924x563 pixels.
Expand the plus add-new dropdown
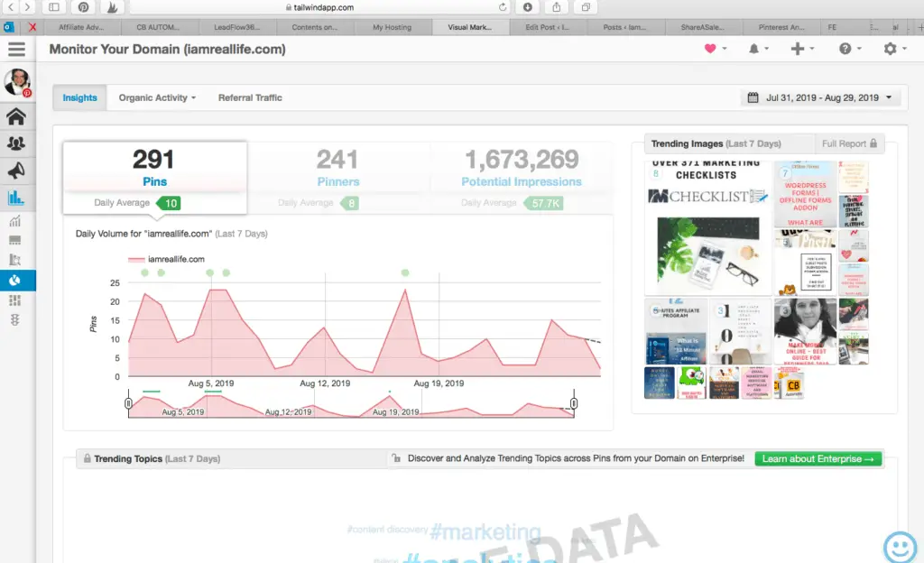pyautogui.click(x=802, y=49)
